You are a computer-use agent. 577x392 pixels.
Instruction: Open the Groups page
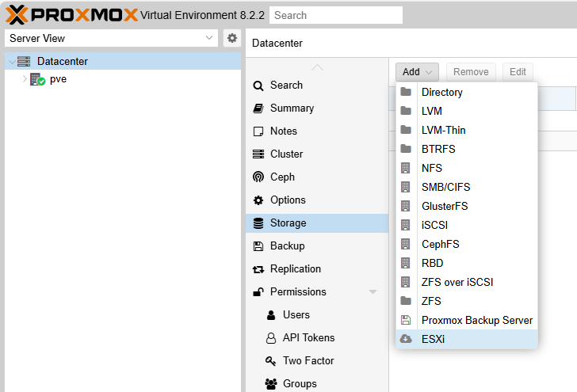317,383
